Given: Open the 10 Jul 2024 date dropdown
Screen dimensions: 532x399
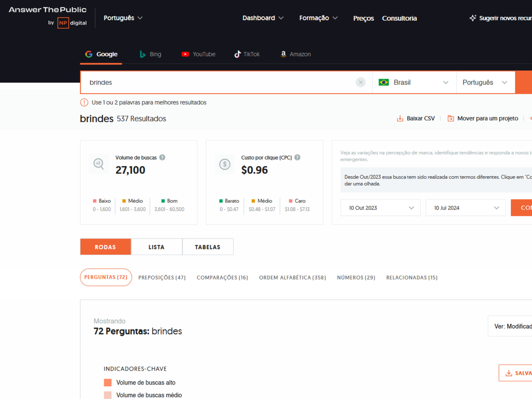Looking at the screenshot, I should point(465,208).
